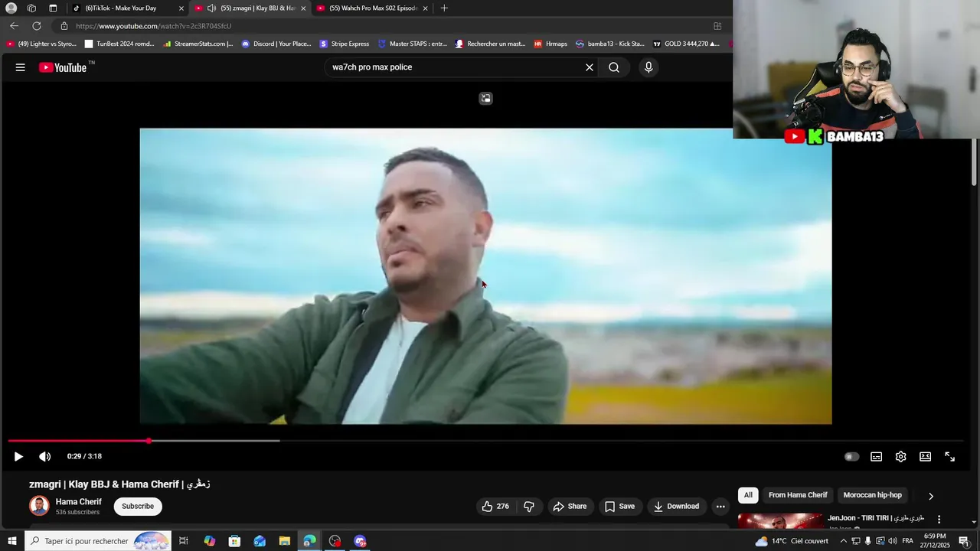Go back in browser history
The height and width of the screenshot is (551, 980).
(14, 26)
